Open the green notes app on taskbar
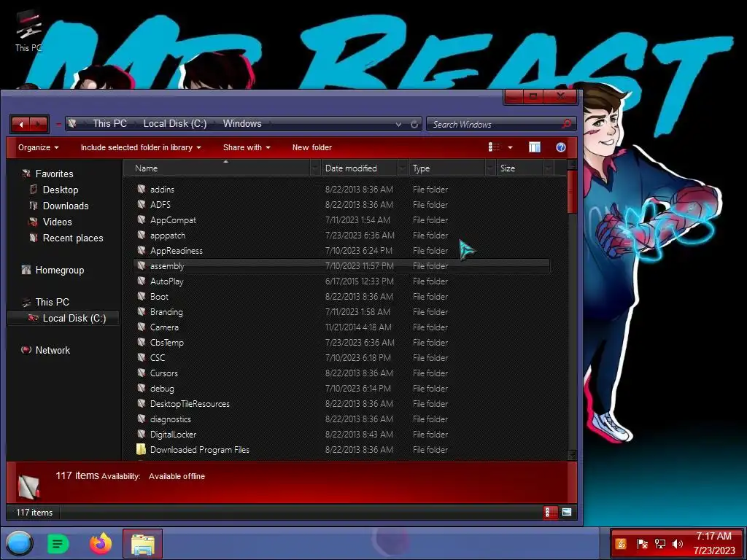This screenshot has width=747, height=560. tap(58, 543)
